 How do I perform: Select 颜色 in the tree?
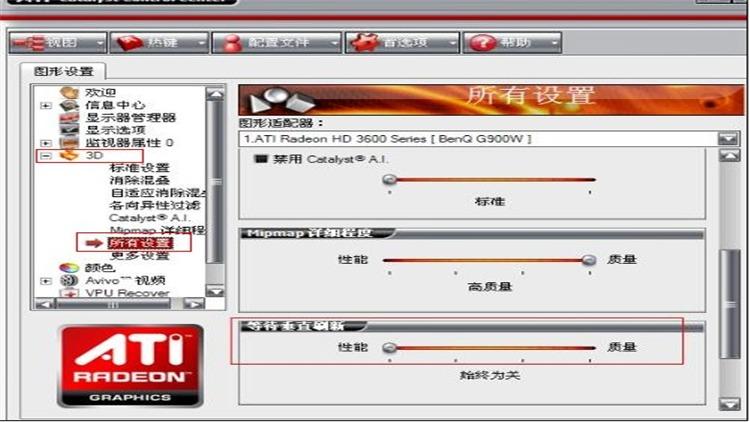click(x=100, y=268)
